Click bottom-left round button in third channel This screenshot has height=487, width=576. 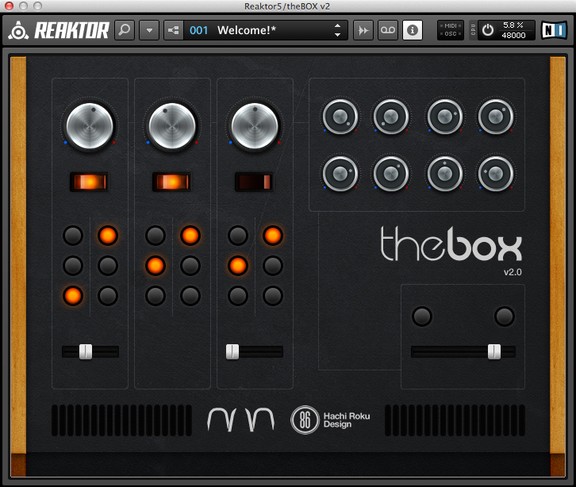(238, 296)
